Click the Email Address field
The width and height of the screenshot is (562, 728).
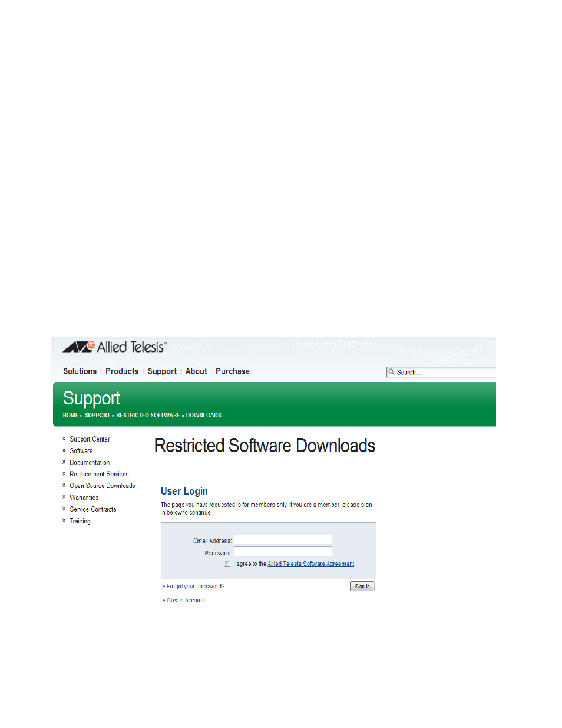[x=283, y=540]
